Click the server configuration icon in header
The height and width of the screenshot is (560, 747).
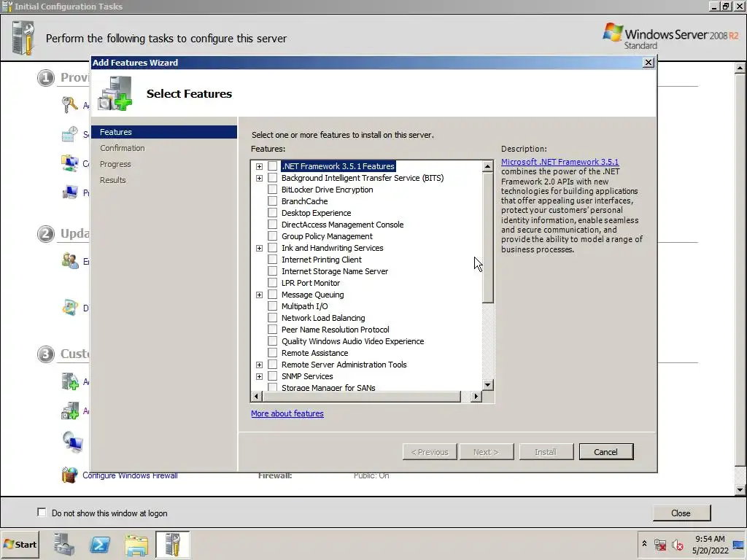point(23,38)
